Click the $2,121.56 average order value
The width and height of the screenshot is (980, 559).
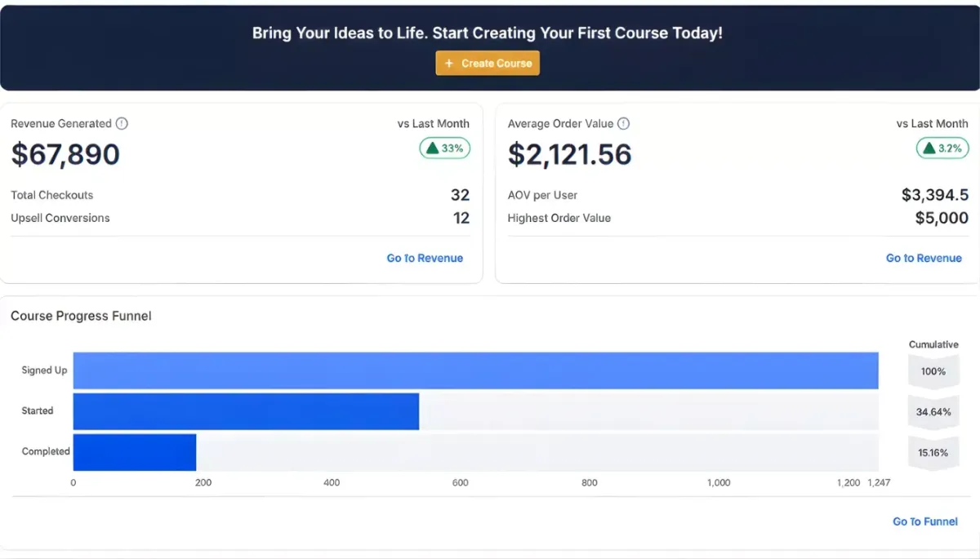[569, 154]
